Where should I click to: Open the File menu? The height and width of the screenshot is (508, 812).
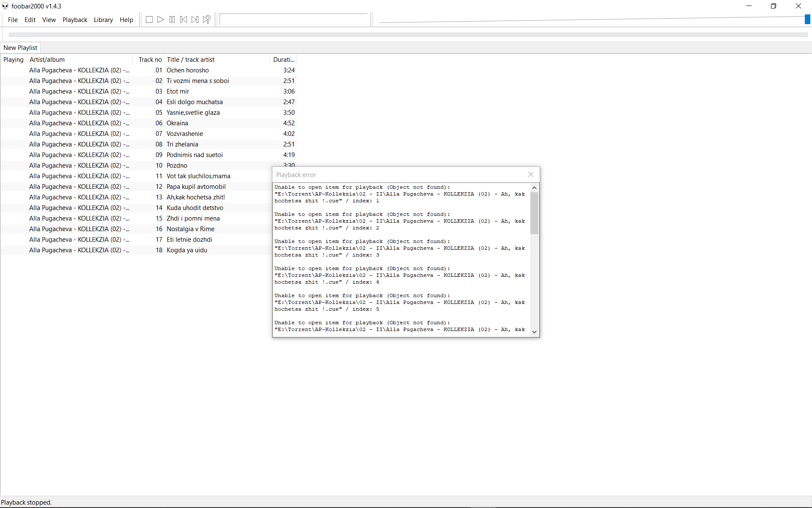coord(13,20)
